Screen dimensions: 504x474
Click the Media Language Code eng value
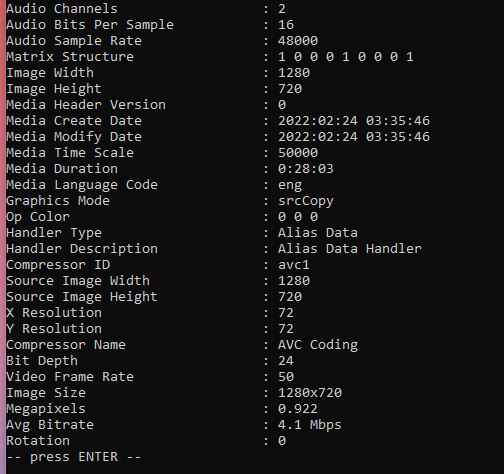point(290,185)
